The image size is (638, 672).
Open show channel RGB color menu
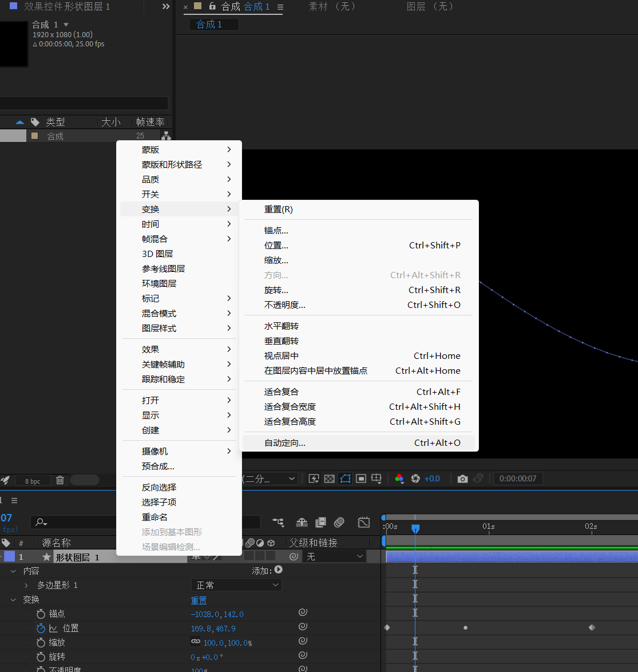(399, 479)
